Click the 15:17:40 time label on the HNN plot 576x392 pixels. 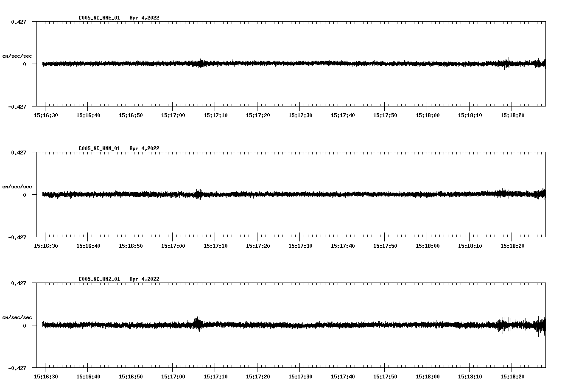point(343,246)
